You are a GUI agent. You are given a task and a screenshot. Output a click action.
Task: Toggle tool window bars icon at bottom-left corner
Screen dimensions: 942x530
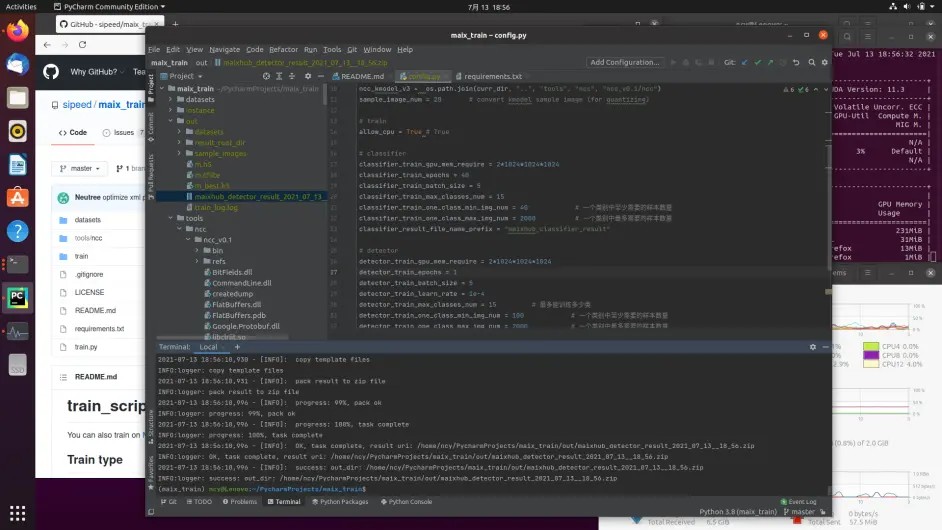click(151, 512)
